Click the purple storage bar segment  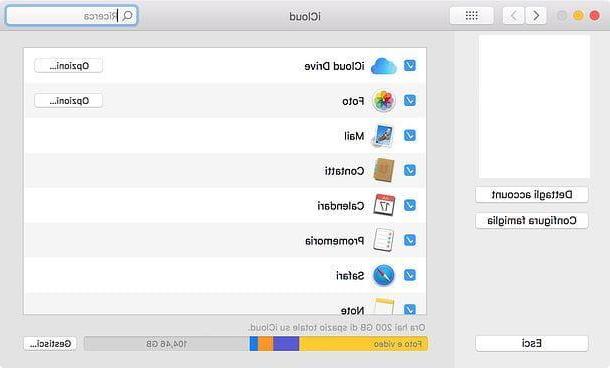point(286,344)
